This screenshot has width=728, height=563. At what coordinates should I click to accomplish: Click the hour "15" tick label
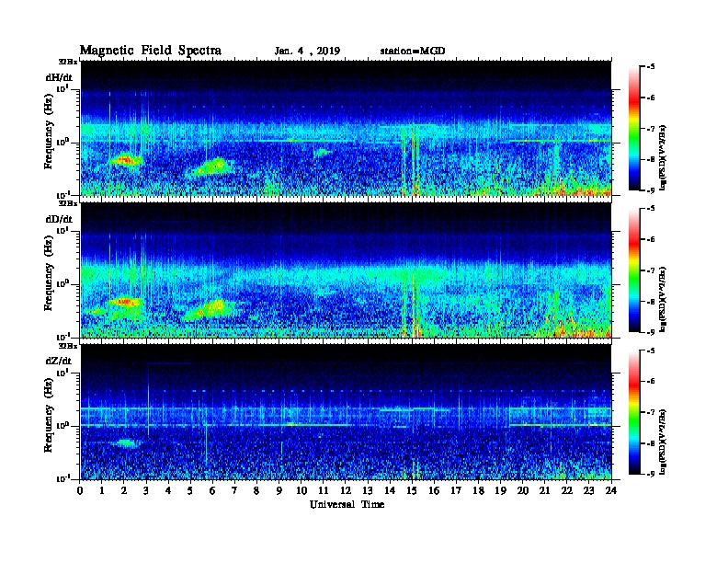pos(413,490)
